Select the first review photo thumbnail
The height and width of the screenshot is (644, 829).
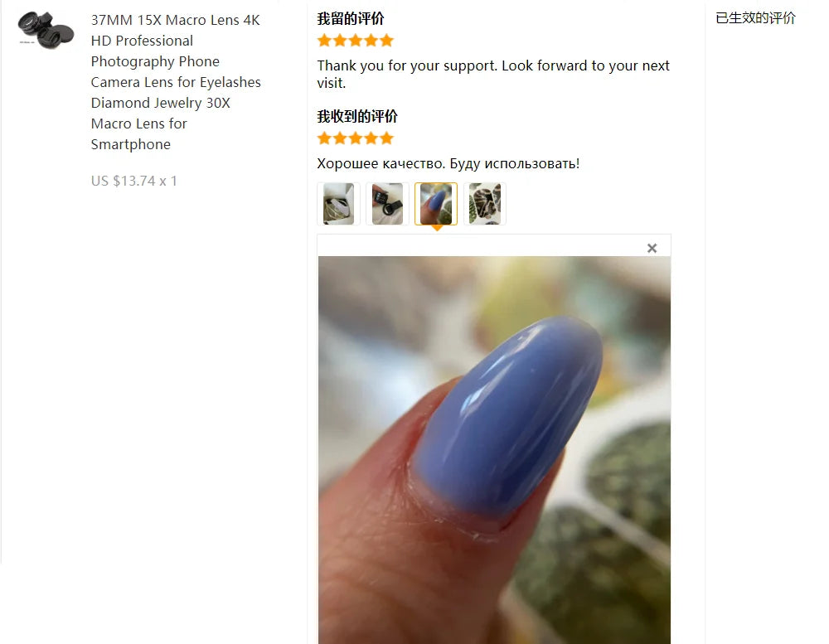coord(338,204)
